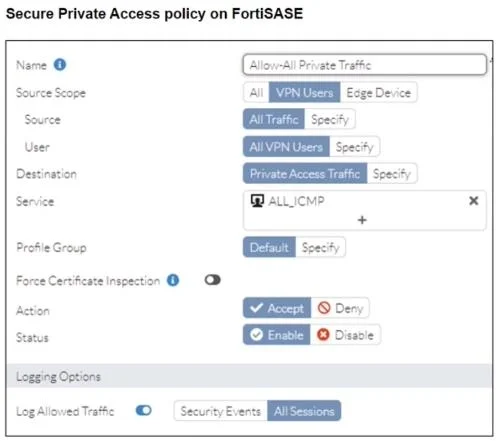Switch logging to Security Events
This screenshot has height=441, width=499.
point(221,411)
